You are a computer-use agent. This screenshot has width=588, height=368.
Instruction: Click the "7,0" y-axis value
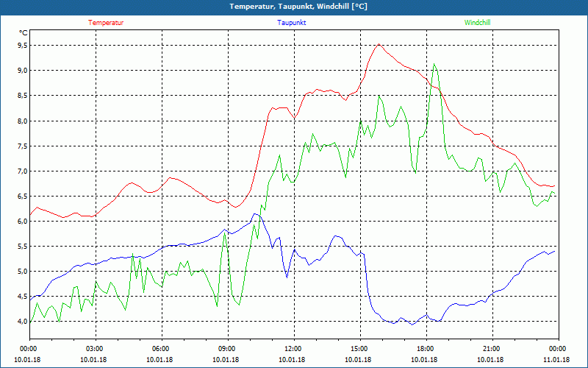click(23, 171)
